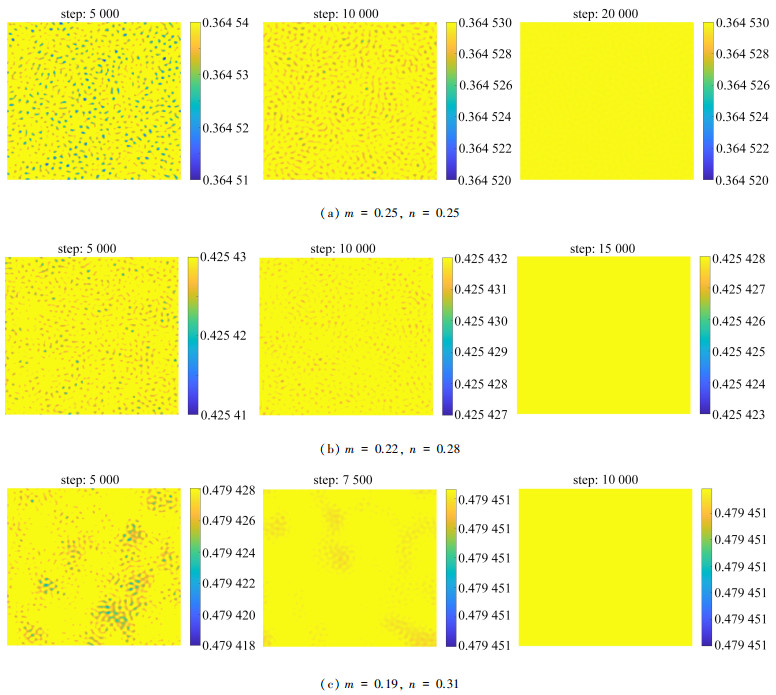Select the 0.479 428 colorbar tick label
This screenshot has height=695, width=776.
coord(229,491)
